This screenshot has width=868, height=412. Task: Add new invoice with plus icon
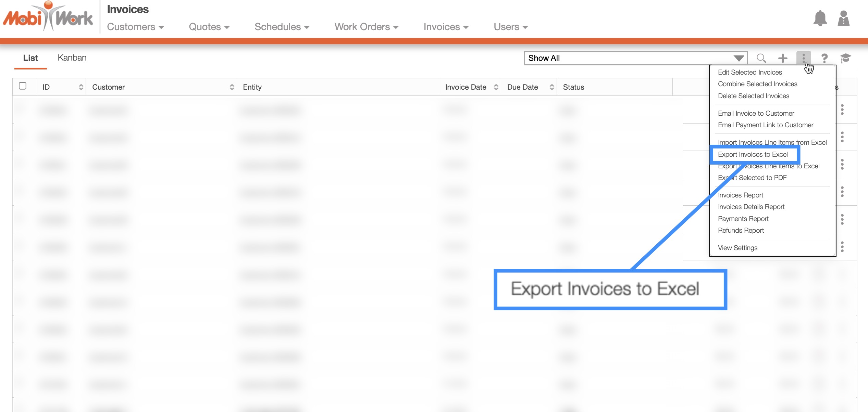click(x=783, y=58)
